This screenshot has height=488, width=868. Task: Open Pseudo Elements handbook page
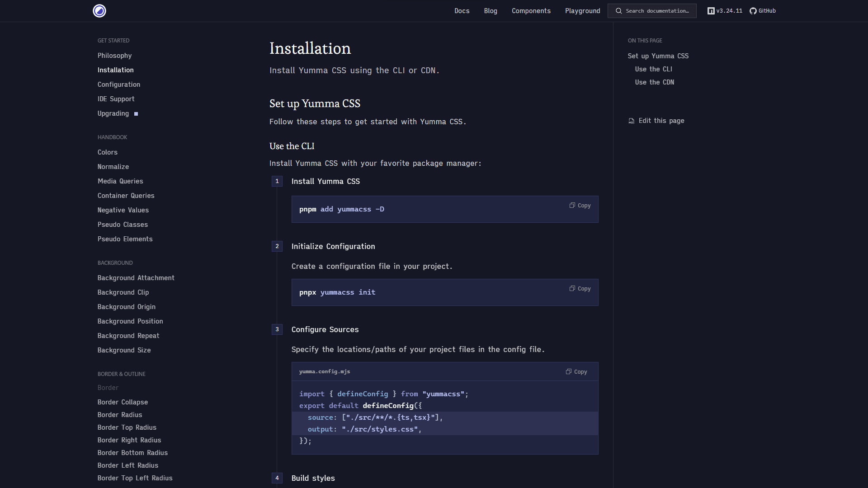click(125, 239)
